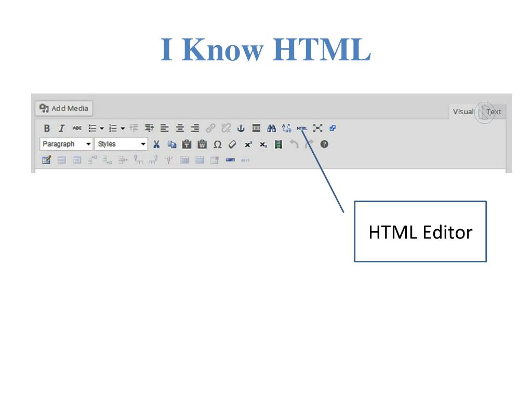Screen dimensions: 532x399
Task: Remove formatting with the eraser icon
Action: [x=232, y=144]
